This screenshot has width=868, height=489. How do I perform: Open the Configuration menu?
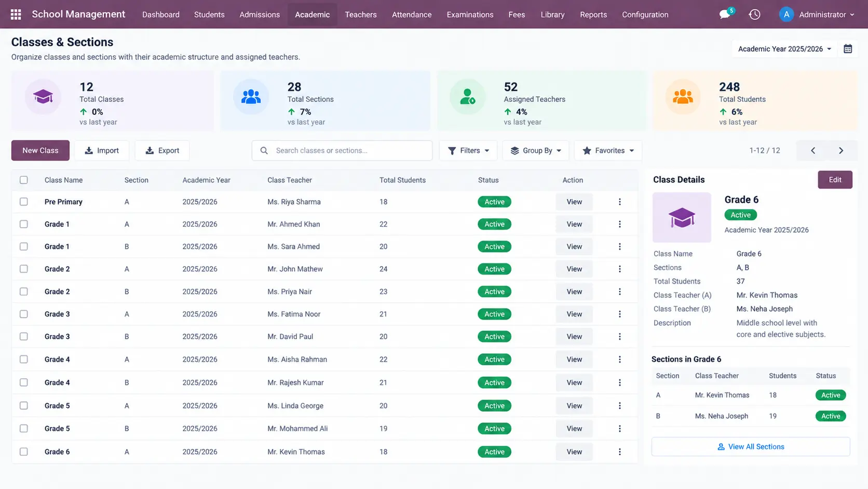point(645,15)
